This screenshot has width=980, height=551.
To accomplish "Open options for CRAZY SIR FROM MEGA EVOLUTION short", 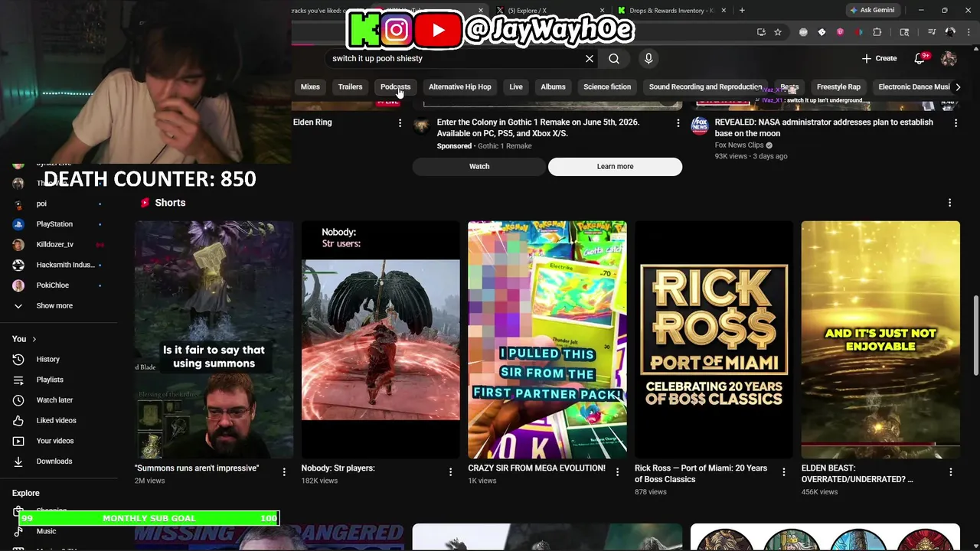I will (x=617, y=472).
